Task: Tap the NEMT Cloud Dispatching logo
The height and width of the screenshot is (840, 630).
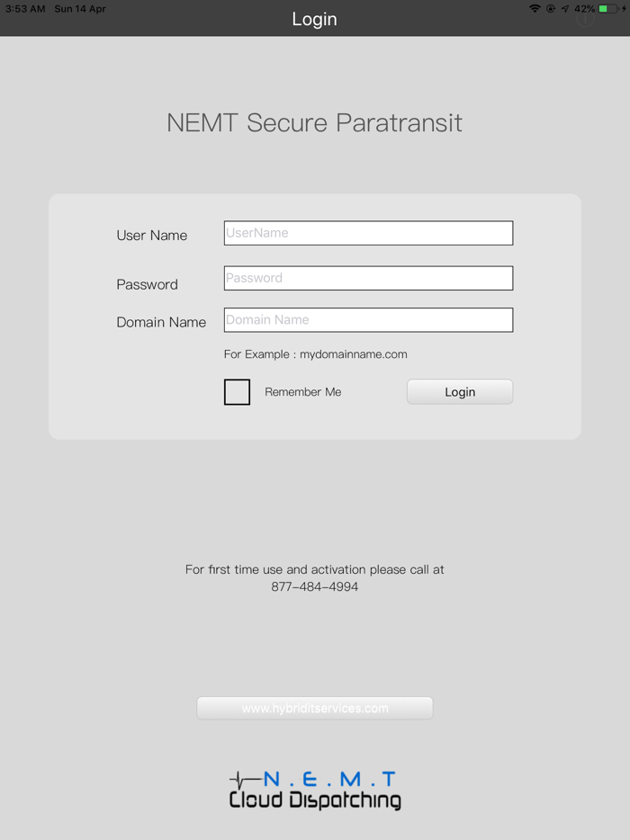Action: pyautogui.click(x=314, y=784)
